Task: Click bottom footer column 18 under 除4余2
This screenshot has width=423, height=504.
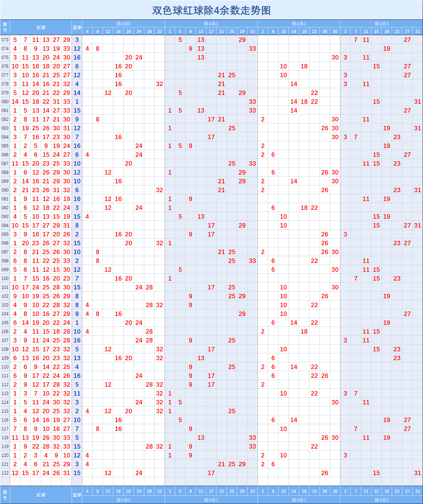Action: (304, 491)
